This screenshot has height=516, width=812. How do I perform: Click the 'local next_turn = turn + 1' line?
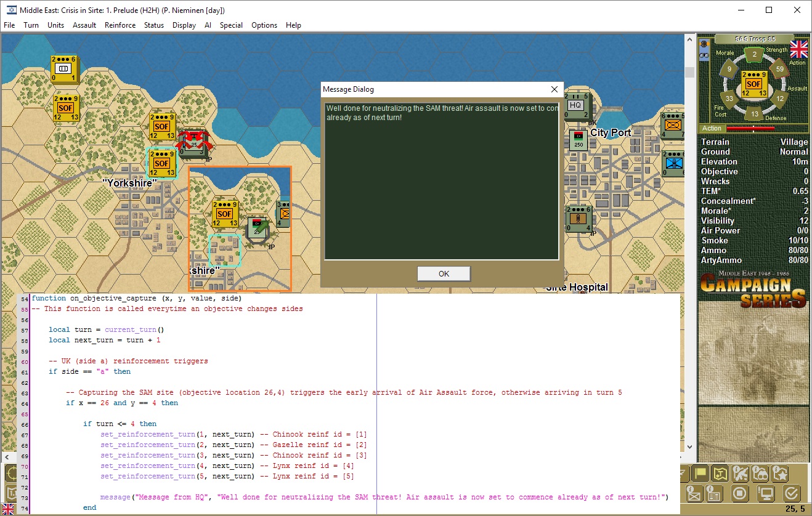(x=105, y=341)
